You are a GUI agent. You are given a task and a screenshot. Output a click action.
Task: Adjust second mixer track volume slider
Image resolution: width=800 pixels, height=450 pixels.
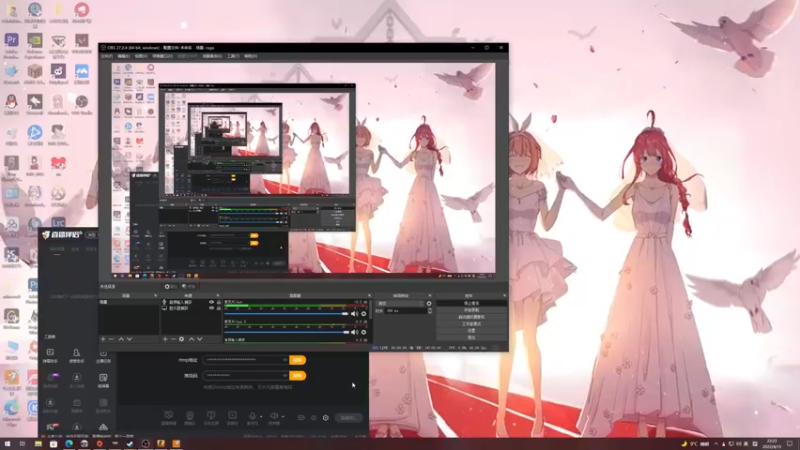point(287,332)
